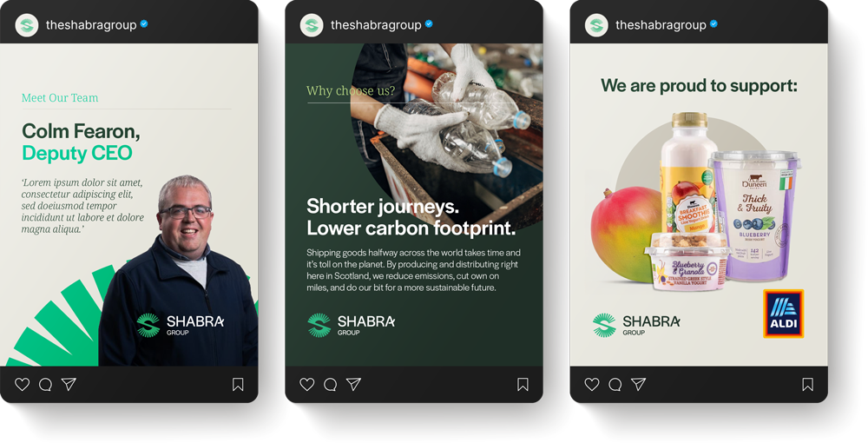Like the Colm Fearon team post

[23, 384]
